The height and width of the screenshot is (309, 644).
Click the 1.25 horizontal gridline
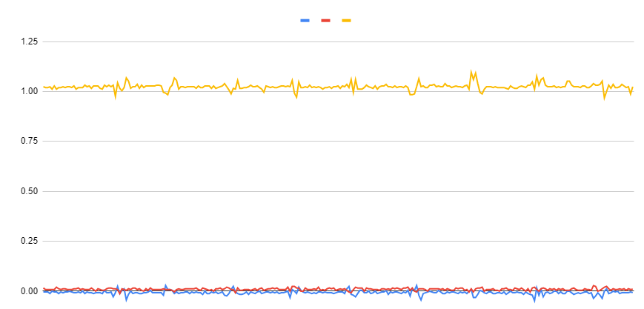pyautogui.click(x=339, y=41)
